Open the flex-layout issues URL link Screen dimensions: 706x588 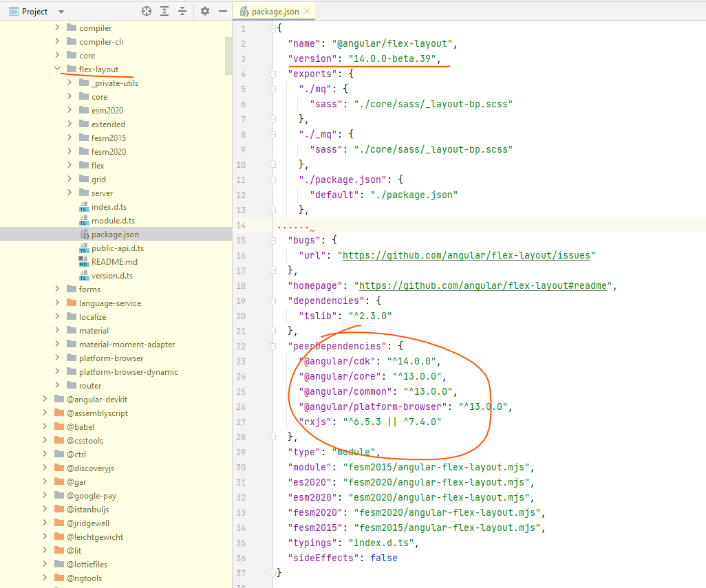[467, 256]
